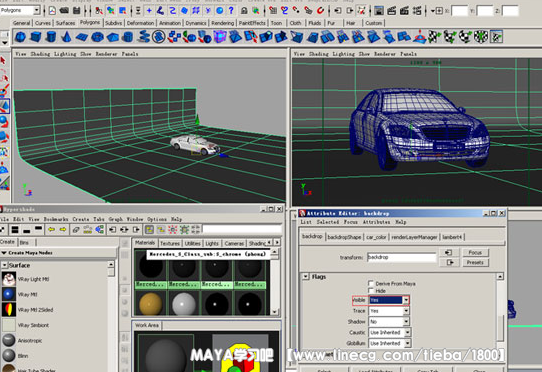Viewport: 542px width, 372px height.
Task: Click Hypershade input and output connections icon
Action: coord(124,229)
